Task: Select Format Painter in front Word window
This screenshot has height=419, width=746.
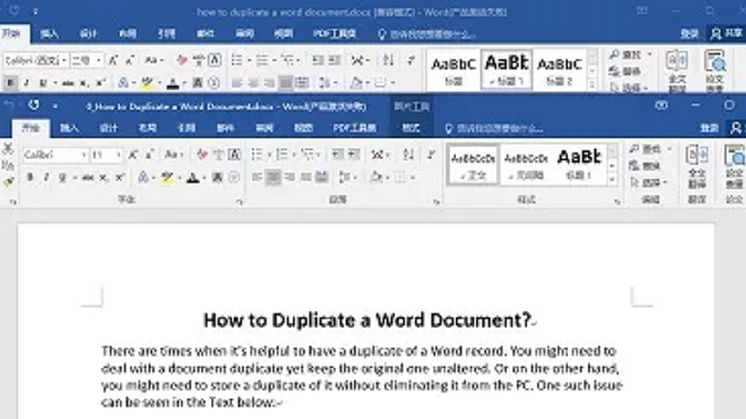Action: click(8, 182)
